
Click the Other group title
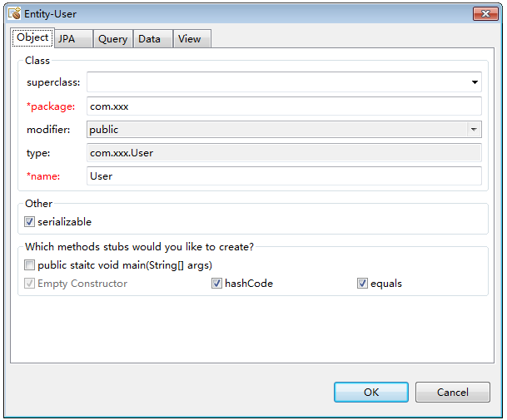38,204
